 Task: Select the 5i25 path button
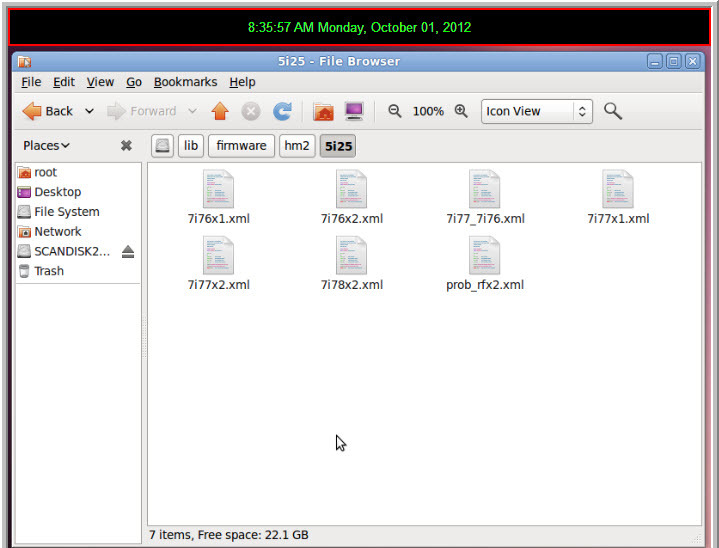pyautogui.click(x=338, y=146)
